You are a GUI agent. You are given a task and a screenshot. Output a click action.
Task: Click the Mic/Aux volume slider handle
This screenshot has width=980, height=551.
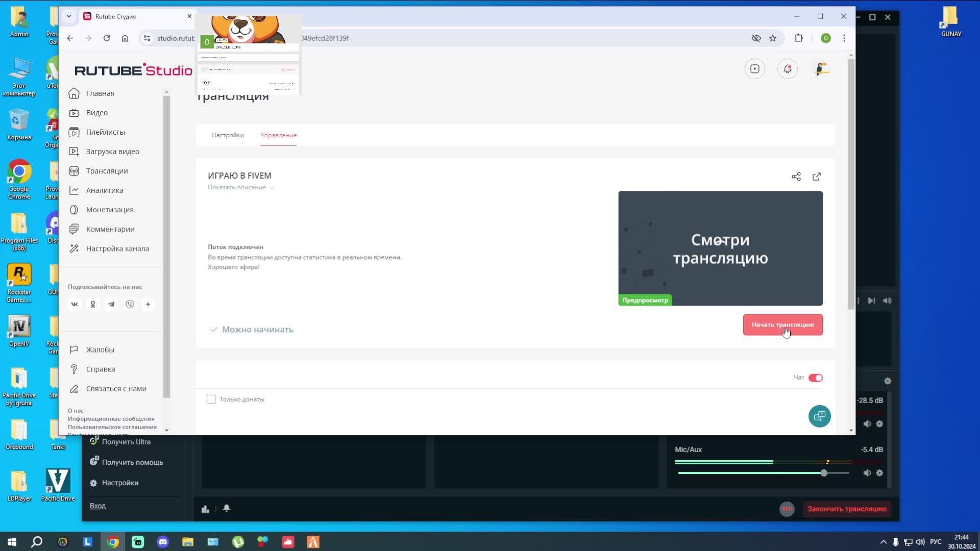(x=824, y=473)
